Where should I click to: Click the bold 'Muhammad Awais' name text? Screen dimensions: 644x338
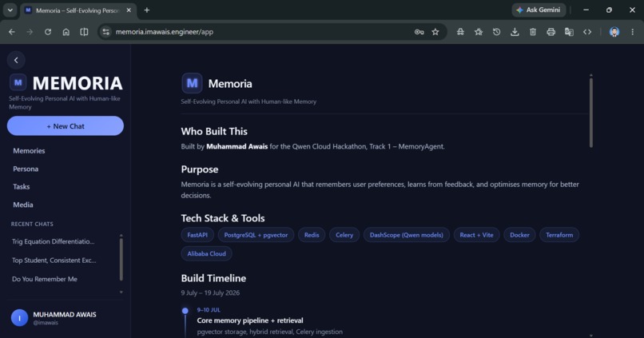[x=237, y=146]
